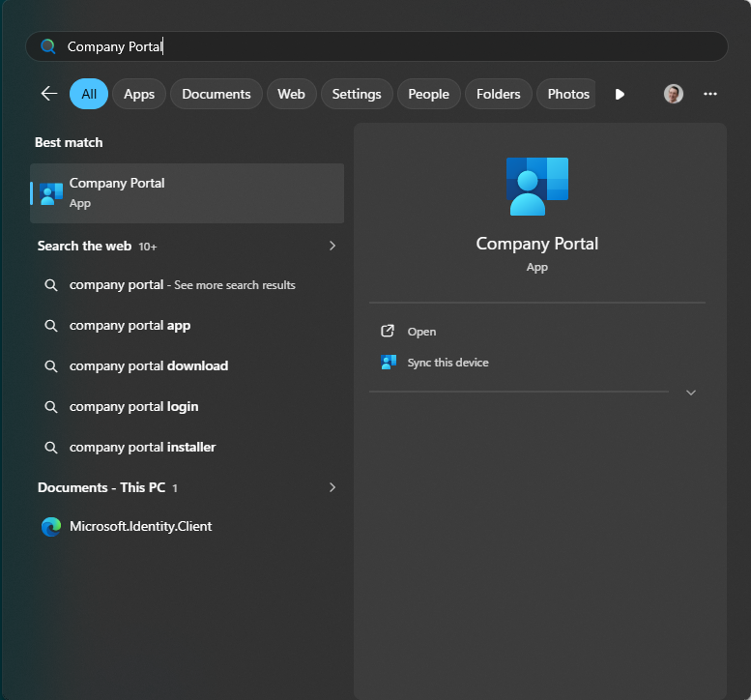The width and height of the screenshot is (751, 700).
Task: Select the Apps filter tab
Action: pos(139,94)
